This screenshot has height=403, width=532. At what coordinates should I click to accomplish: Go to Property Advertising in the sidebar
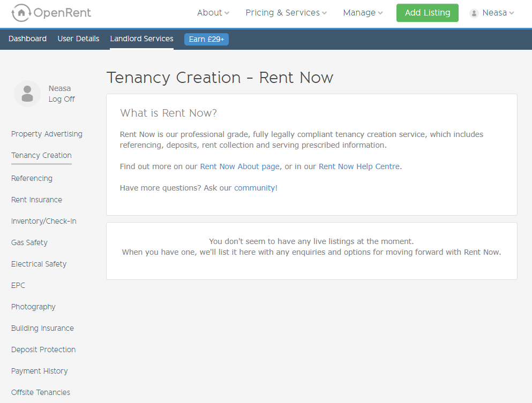(47, 134)
